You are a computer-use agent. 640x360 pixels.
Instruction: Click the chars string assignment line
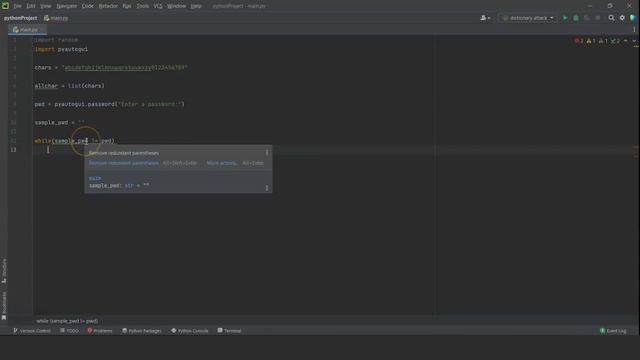(x=111, y=68)
